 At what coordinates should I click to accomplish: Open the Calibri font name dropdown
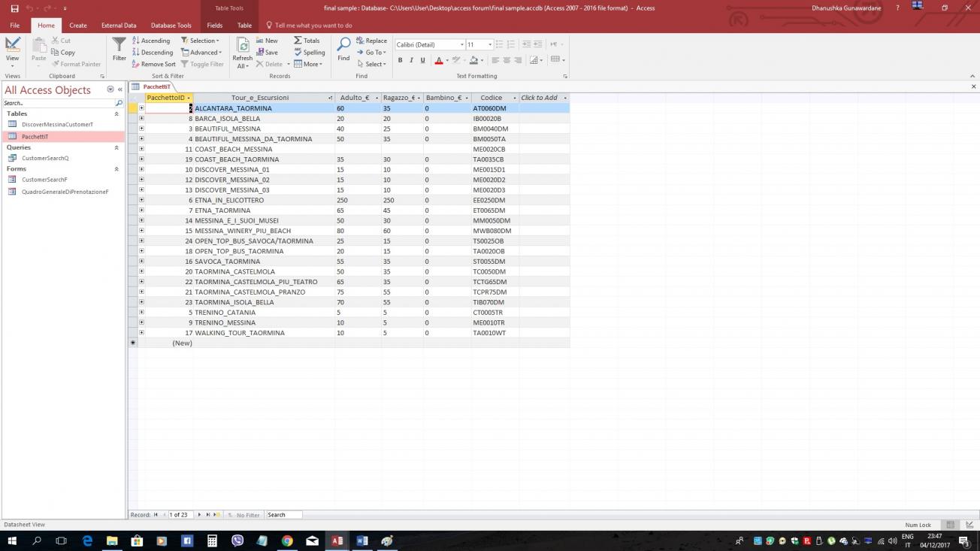[461, 45]
